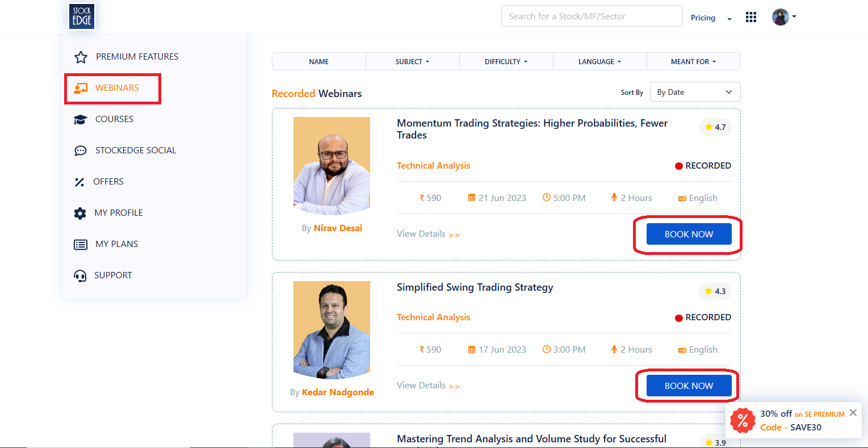Open the Sort By date dropdown

694,92
